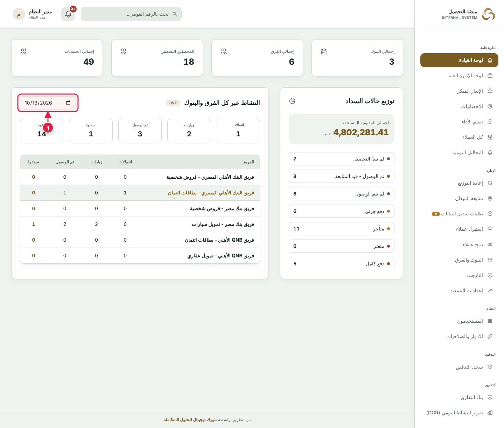Click the award icon for تقييم الأداء
Screen dimensions: 504x428
click(490, 122)
